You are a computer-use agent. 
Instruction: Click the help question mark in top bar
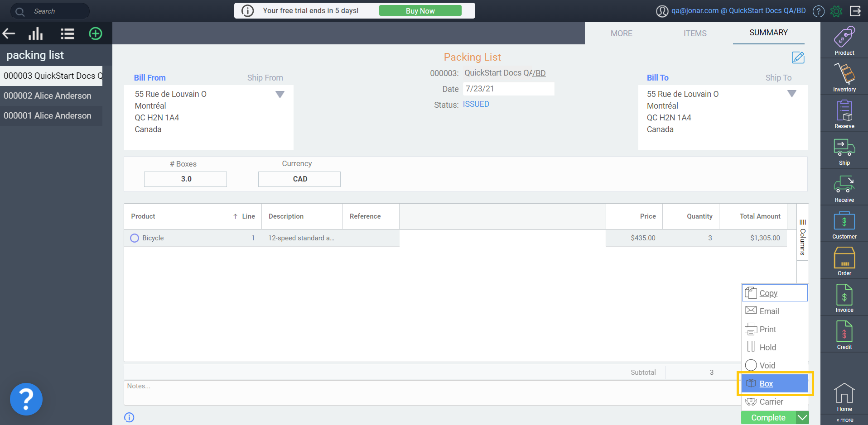pos(818,11)
